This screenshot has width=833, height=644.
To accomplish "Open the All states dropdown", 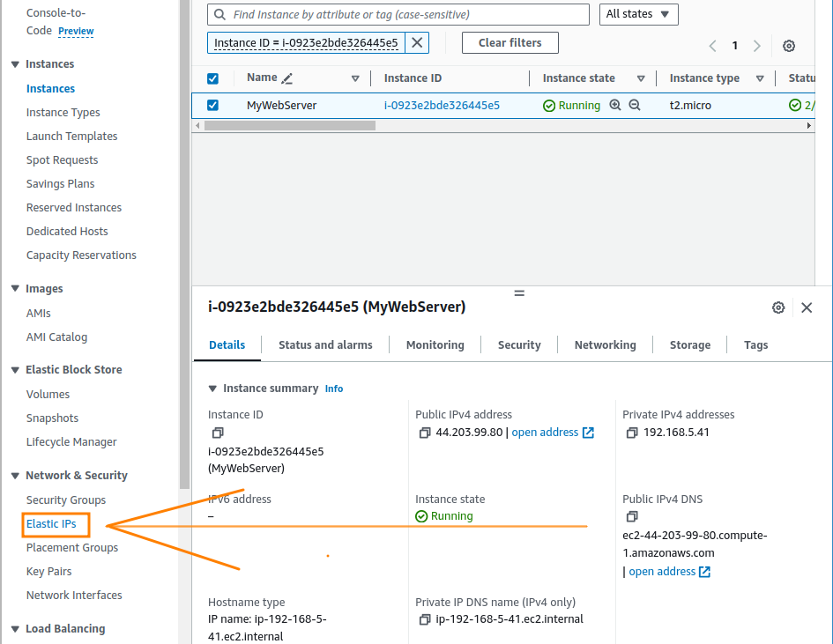I will (x=638, y=14).
